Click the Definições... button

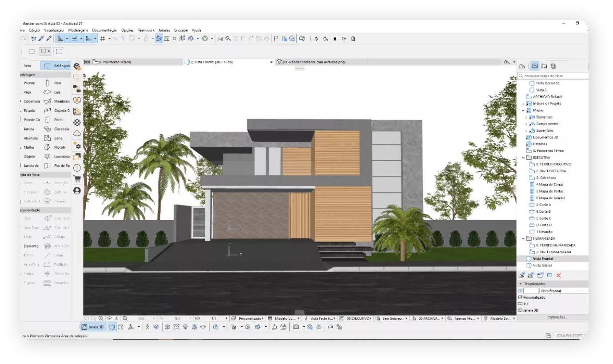pyautogui.click(x=557, y=317)
